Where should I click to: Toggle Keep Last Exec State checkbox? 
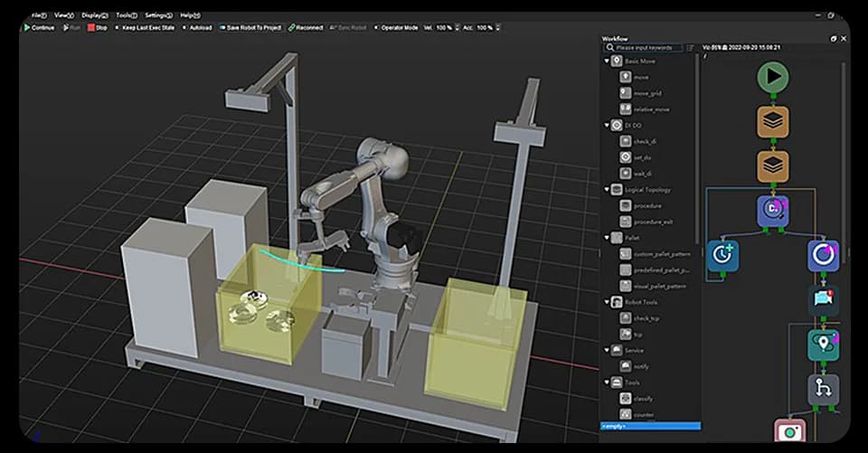[117, 28]
